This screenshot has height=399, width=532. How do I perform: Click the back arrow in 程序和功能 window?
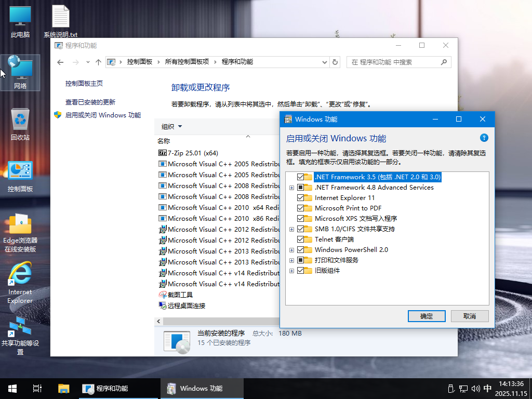coord(60,62)
